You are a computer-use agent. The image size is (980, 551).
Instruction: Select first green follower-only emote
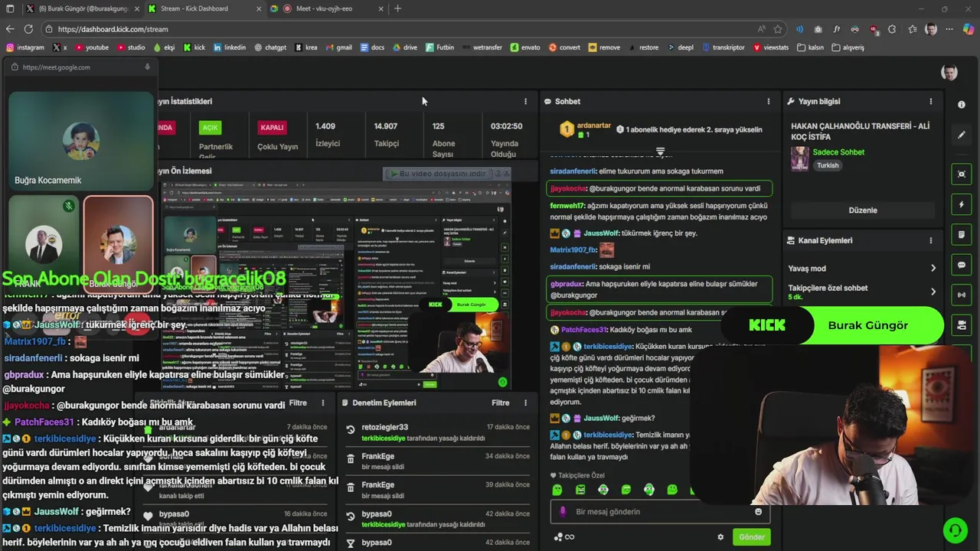557,490
